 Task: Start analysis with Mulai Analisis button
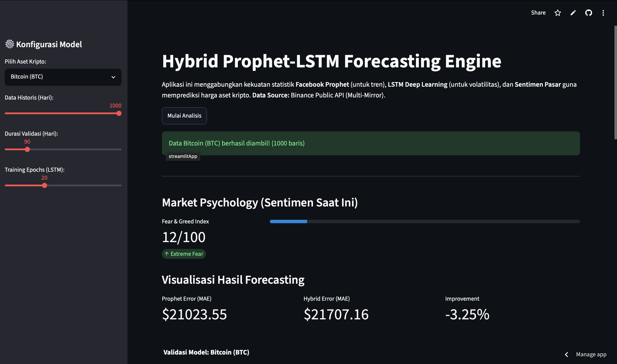(x=184, y=116)
